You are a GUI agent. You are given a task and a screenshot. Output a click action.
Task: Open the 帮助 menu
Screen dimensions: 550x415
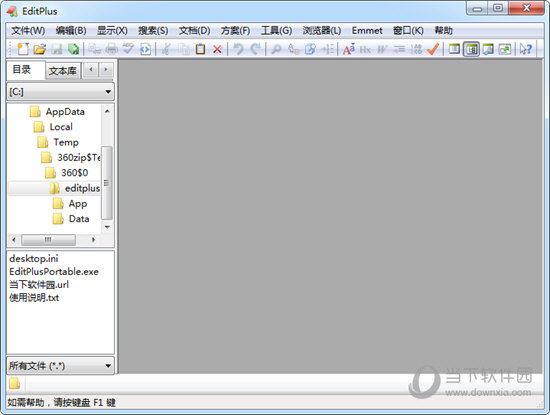pos(443,31)
